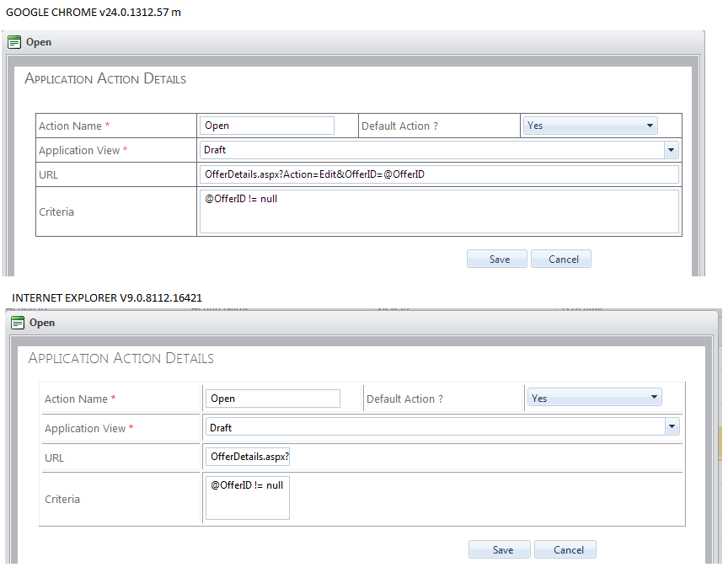Screen dimensions: 728x578
Task: Expand Application View dropdown in Chrome dialog
Action: point(671,150)
